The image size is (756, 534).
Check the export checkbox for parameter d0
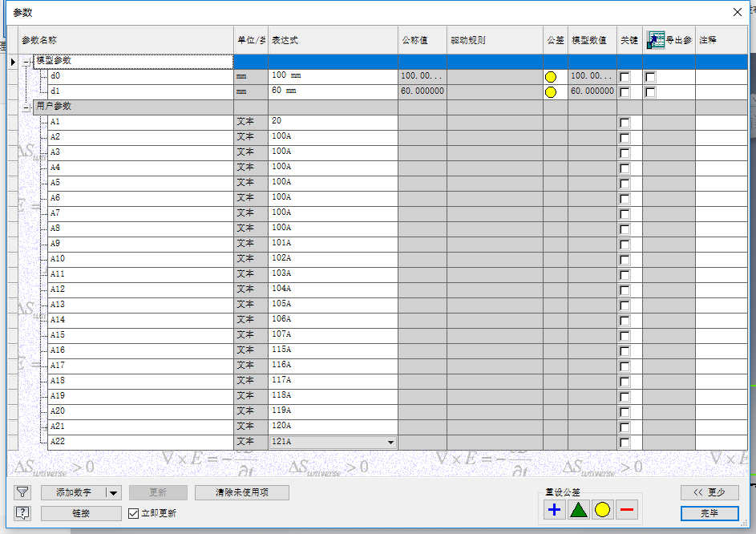pos(652,76)
